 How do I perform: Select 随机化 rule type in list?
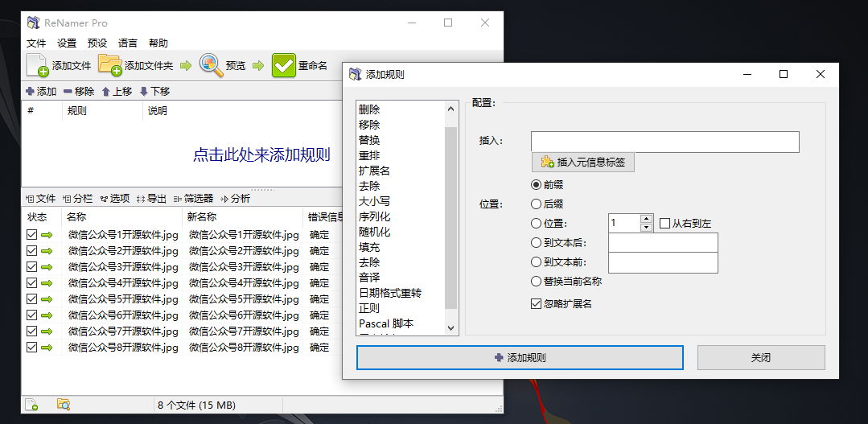pyautogui.click(x=374, y=232)
